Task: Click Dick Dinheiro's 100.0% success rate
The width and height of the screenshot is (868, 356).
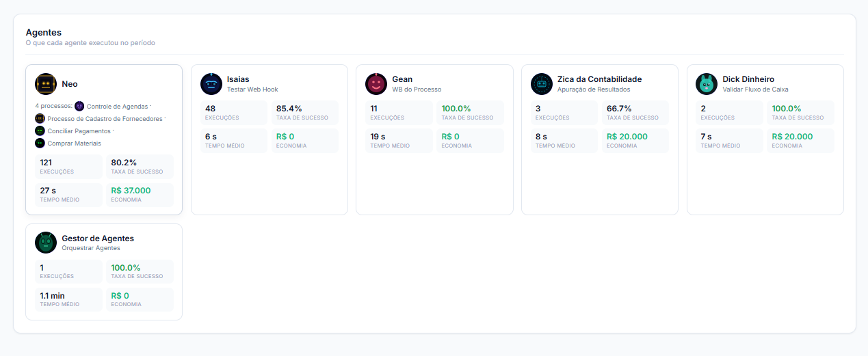Action: point(787,109)
